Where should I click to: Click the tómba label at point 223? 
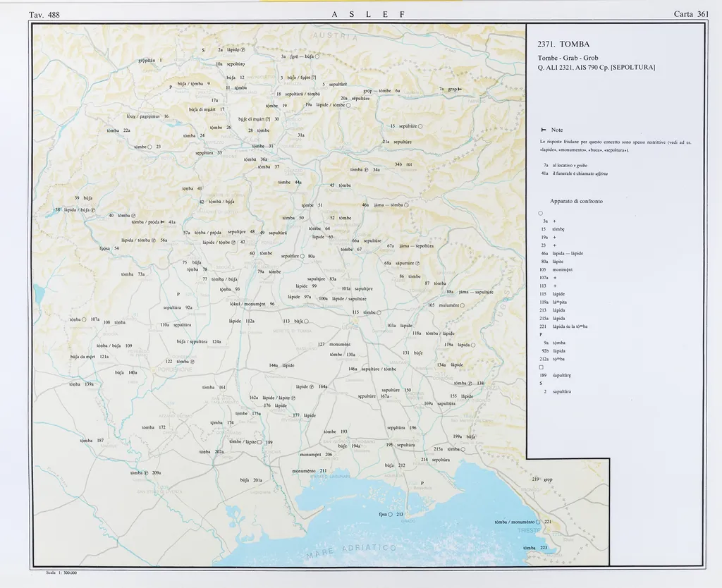530,548
